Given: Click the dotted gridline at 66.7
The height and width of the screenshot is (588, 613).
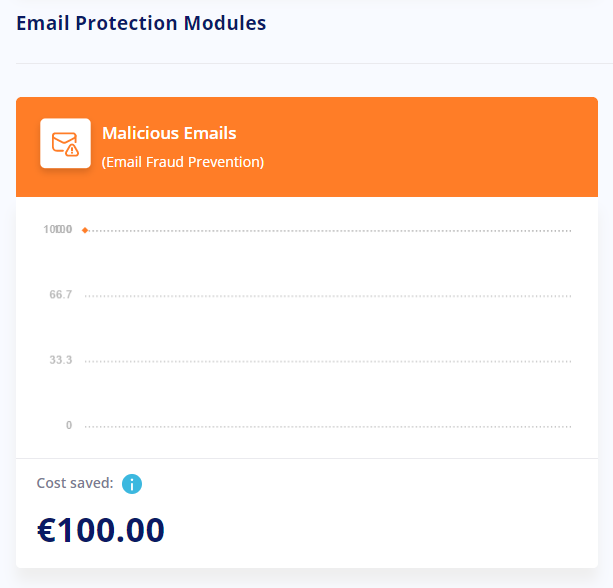Looking at the screenshot, I should coord(328,296).
